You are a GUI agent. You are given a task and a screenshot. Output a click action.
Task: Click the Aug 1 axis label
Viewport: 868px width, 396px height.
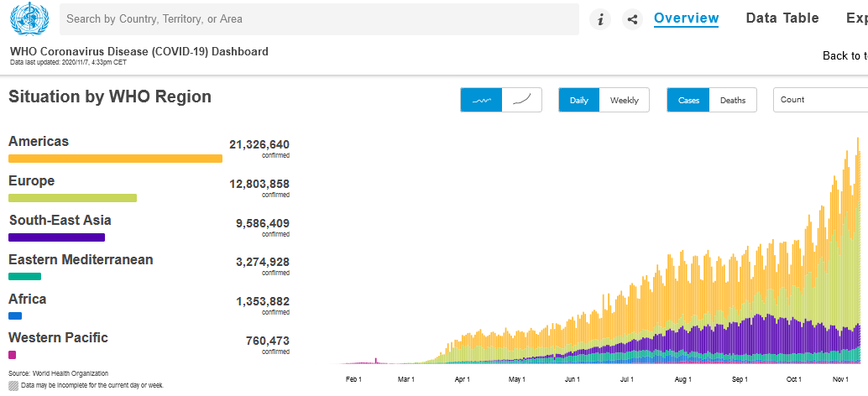pyautogui.click(x=683, y=379)
